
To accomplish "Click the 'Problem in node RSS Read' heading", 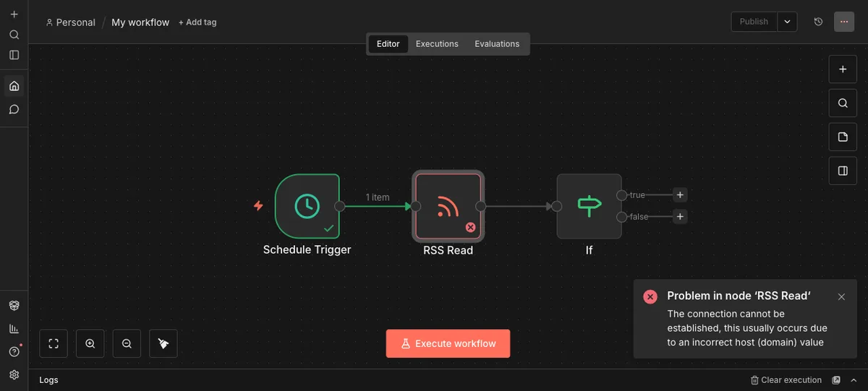I will [x=739, y=296].
